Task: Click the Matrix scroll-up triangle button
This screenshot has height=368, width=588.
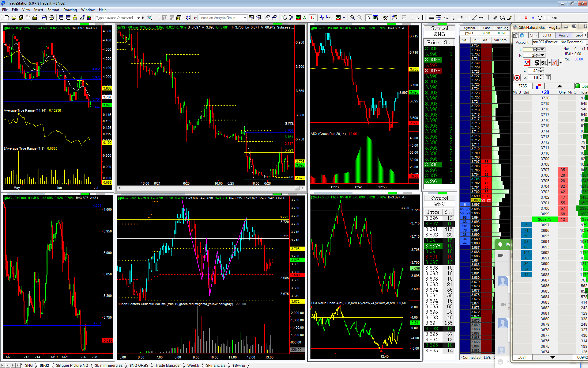Action: pos(559,86)
